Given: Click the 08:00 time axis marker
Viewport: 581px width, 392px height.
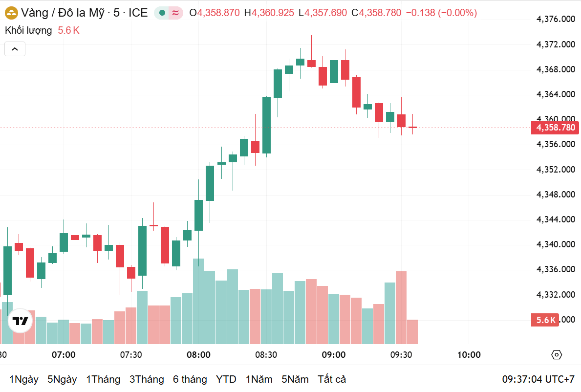Looking at the screenshot, I should [x=198, y=354].
